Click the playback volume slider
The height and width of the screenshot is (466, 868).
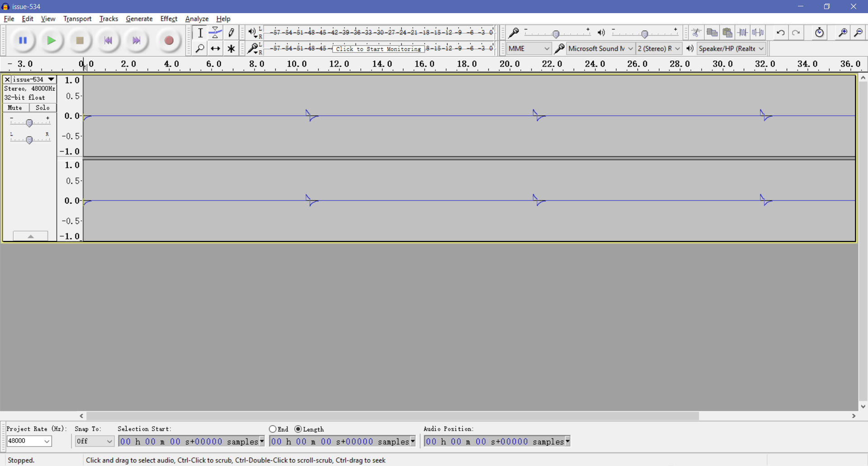[645, 33]
